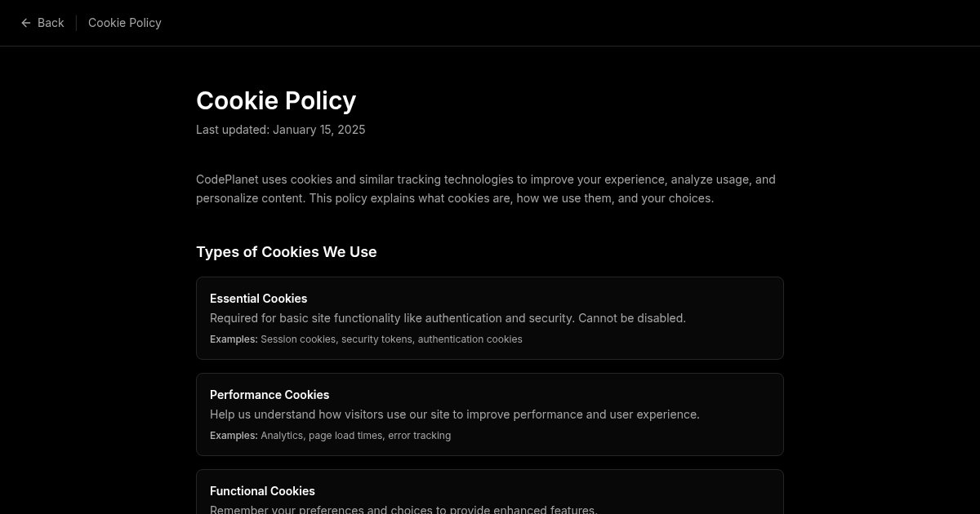Click the Cookie Policy header breadcrumb title
This screenshot has width=980, height=514.
[x=125, y=23]
